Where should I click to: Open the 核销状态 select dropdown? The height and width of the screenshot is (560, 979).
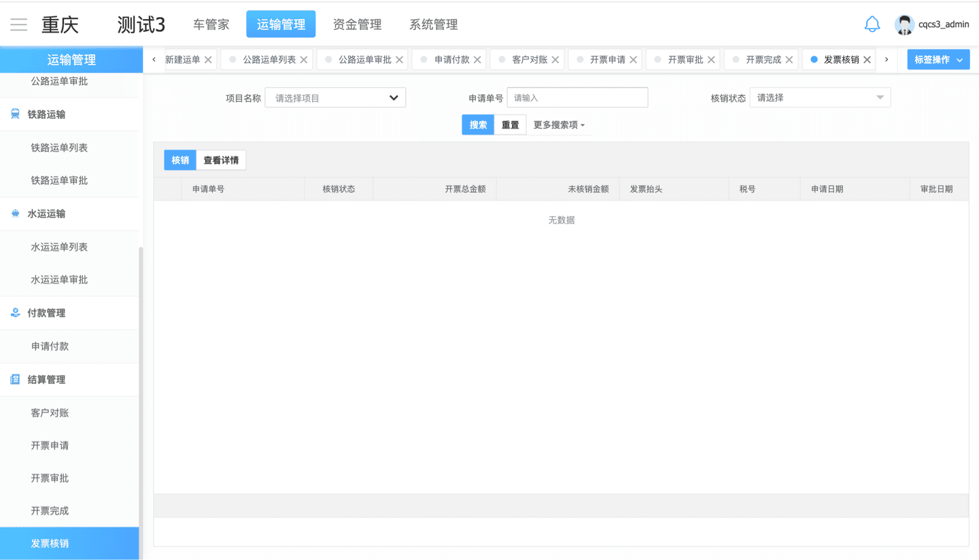(x=819, y=98)
